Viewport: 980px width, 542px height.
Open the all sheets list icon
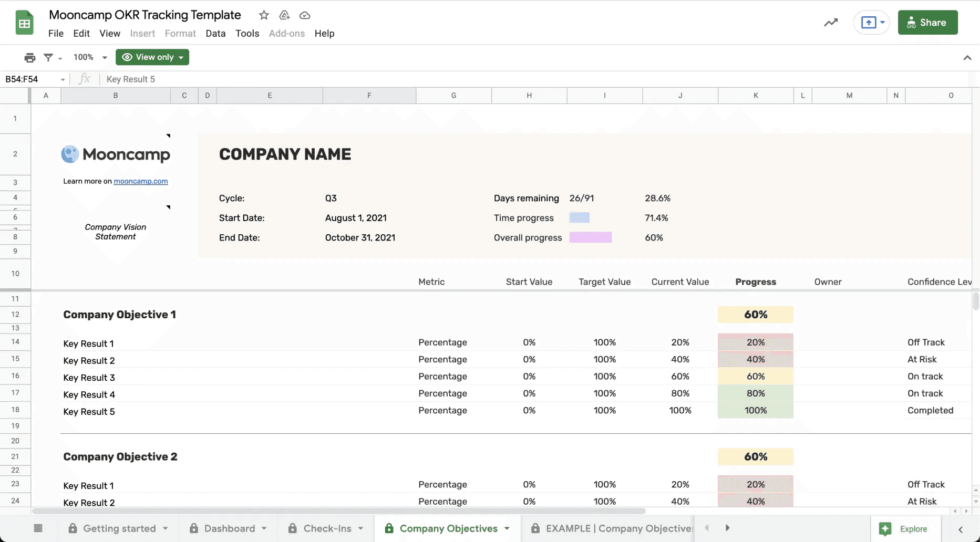(x=37, y=528)
